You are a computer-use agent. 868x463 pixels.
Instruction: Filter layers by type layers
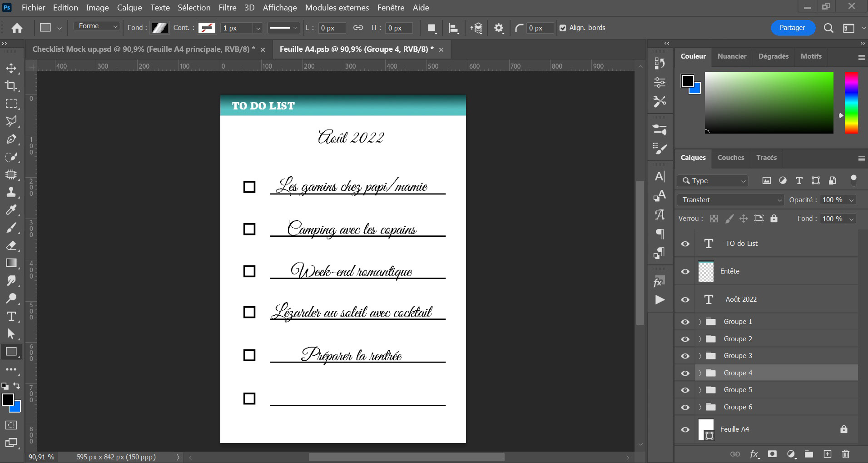[x=799, y=180]
